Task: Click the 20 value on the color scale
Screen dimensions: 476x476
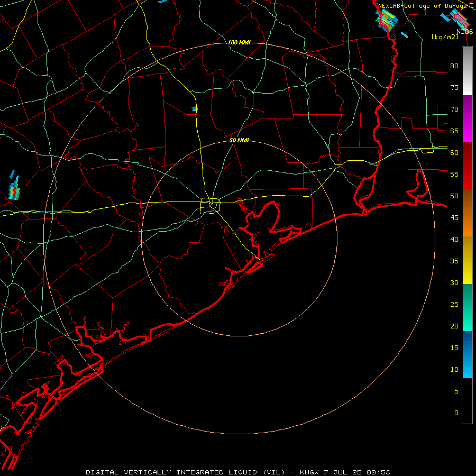Action: [454, 326]
